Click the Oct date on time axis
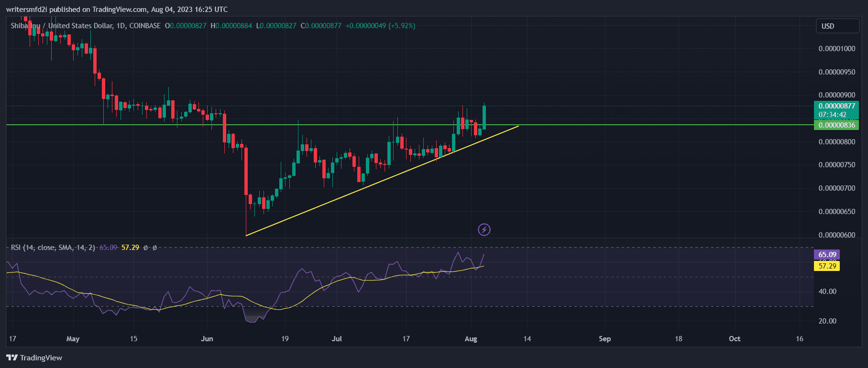The height and width of the screenshot is (368, 868). [x=735, y=339]
